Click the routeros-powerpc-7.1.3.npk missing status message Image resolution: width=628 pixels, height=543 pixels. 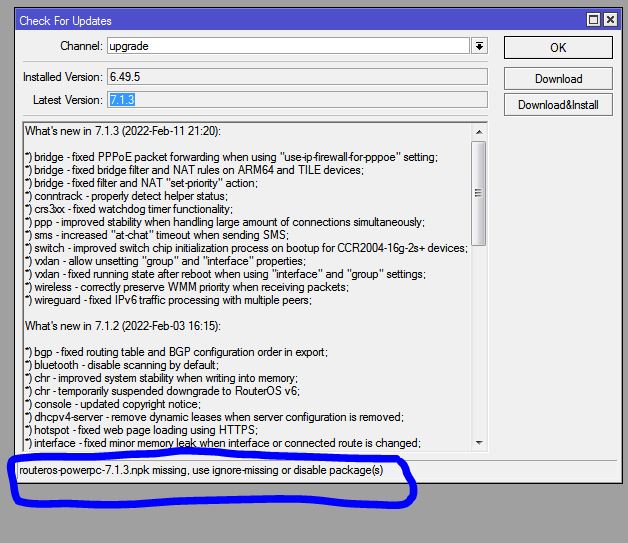point(201,470)
